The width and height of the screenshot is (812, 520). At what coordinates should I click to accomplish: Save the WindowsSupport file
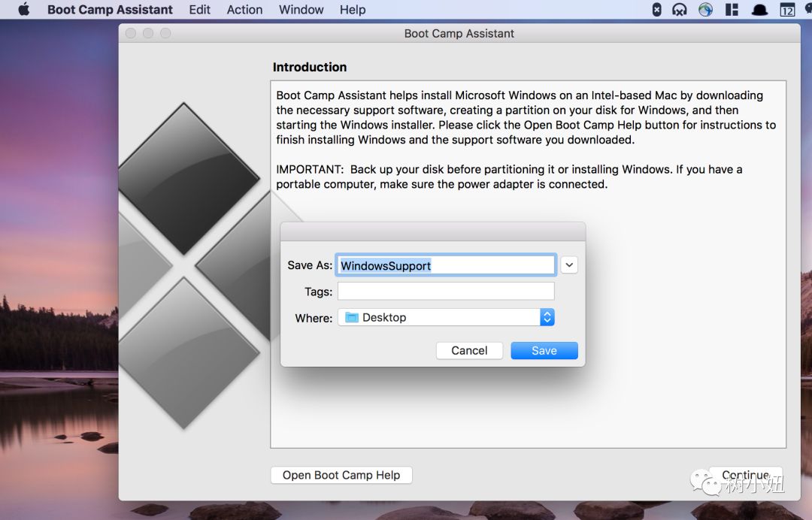544,350
